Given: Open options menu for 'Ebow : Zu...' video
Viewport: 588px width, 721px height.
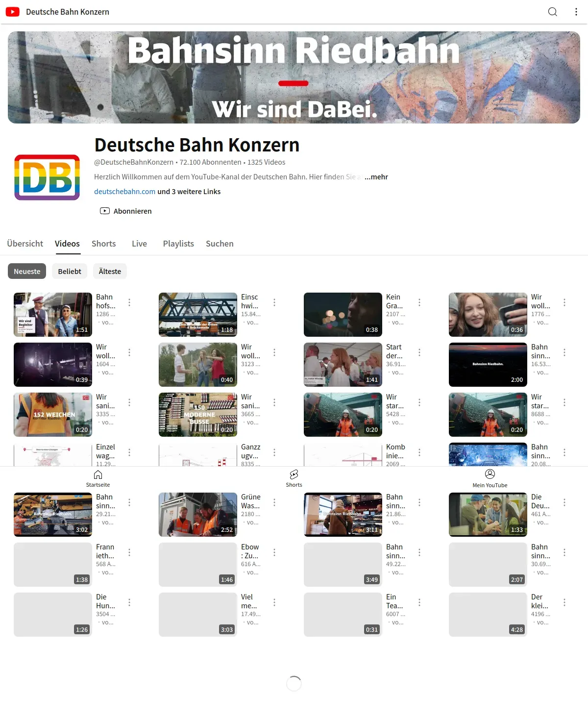Looking at the screenshot, I should click(x=274, y=552).
